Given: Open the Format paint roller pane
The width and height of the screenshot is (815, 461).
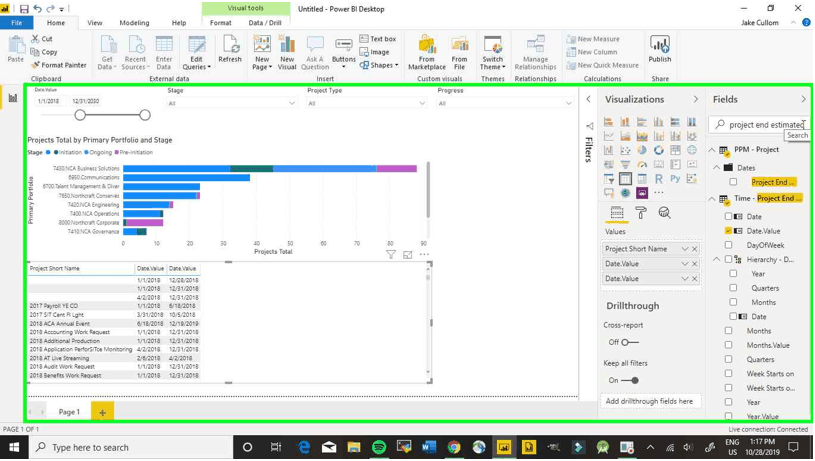Looking at the screenshot, I should coord(641,213).
